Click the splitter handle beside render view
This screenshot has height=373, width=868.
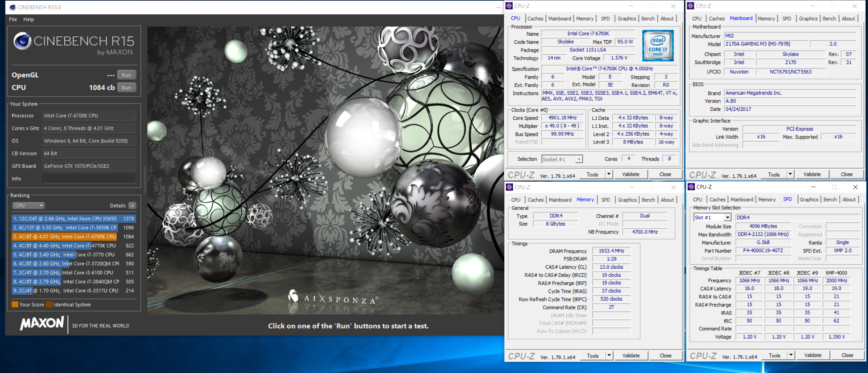pyautogui.click(x=145, y=180)
